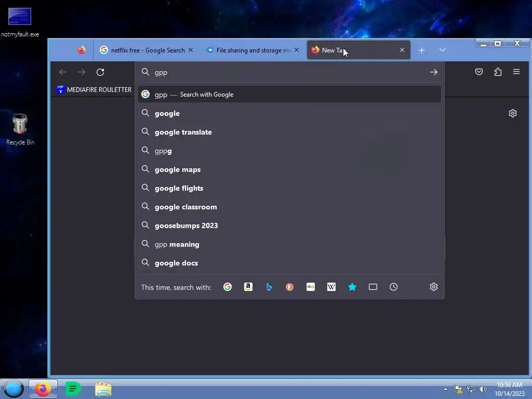The width and height of the screenshot is (532, 399).
Task: Go forward one page
Action: [82, 72]
